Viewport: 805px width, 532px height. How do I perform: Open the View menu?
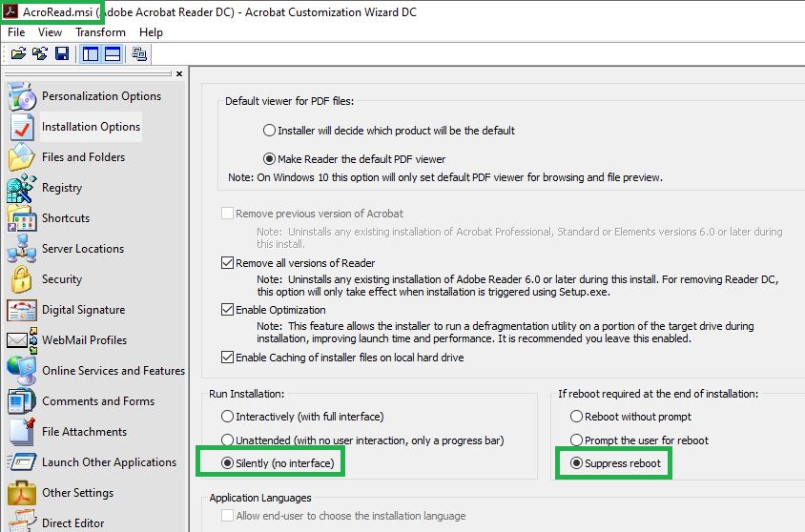[x=50, y=32]
